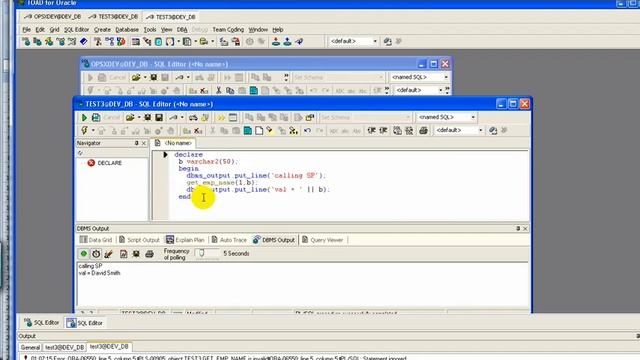Image resolution: width=640 pixels, height=360 pixels.
Task: Pin the DBMS Output panel
Action: (518, 229)
